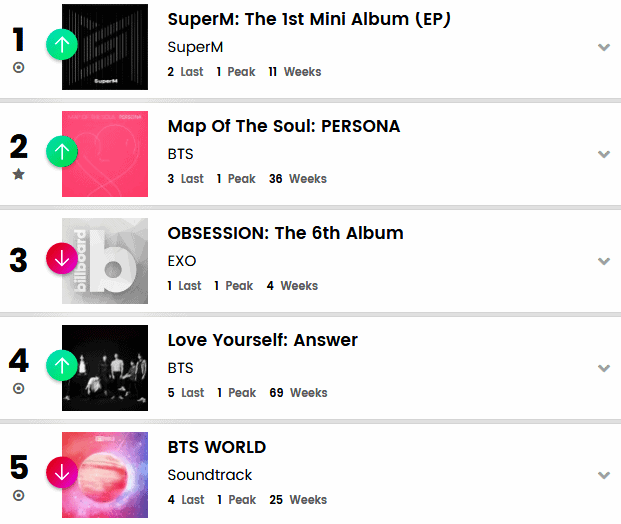Click the OBSESSION: The 6th Album title
The image size is (621, 524).
(x=285, y=233)
